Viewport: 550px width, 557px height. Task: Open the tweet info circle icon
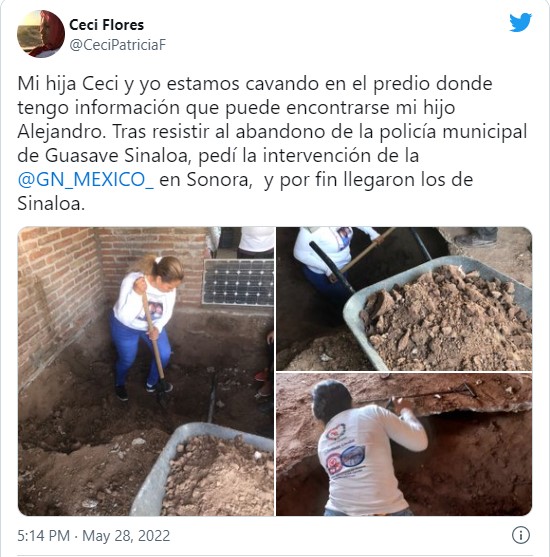coord(521,535)
